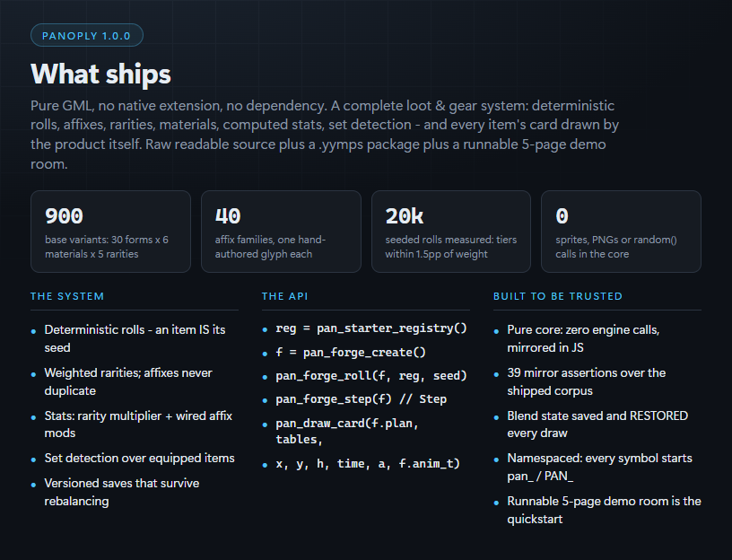
Task: Select the 40 affix families stat card
Action: pyautogui.click(x=281, y=232)
